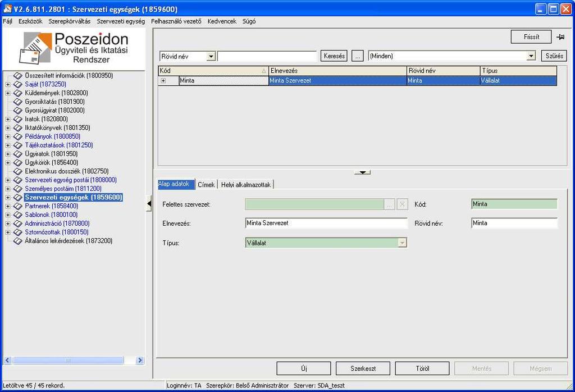
Task: Click the Küldemények tree node icon
Action: 17,93
